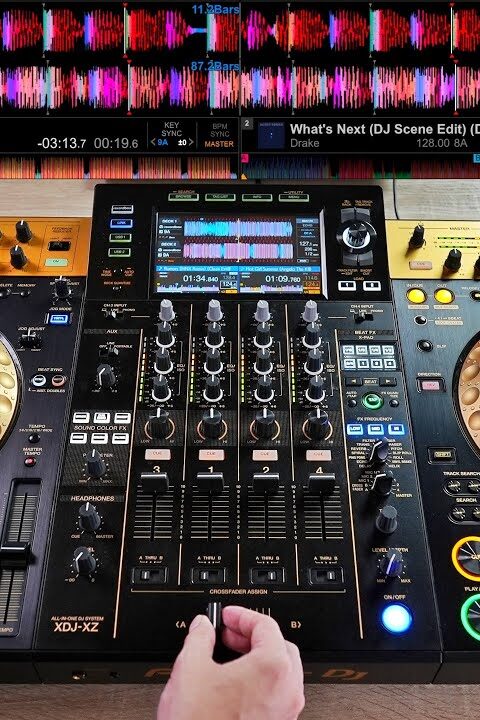This screenshot has height=720, width=480.
Task: Tap the 01:09.760 time on the touch screen
Action: tap(283, 279)
